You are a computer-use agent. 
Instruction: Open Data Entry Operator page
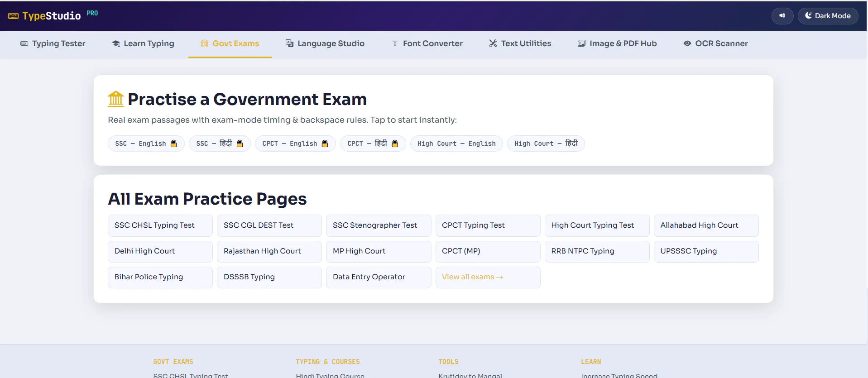click(379, 277)
